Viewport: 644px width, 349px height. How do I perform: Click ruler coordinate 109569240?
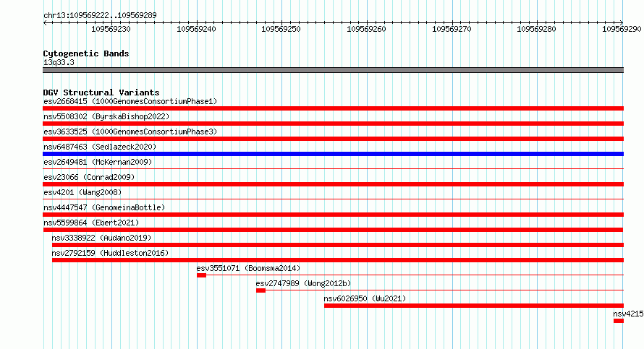click(x=196, y=29)
